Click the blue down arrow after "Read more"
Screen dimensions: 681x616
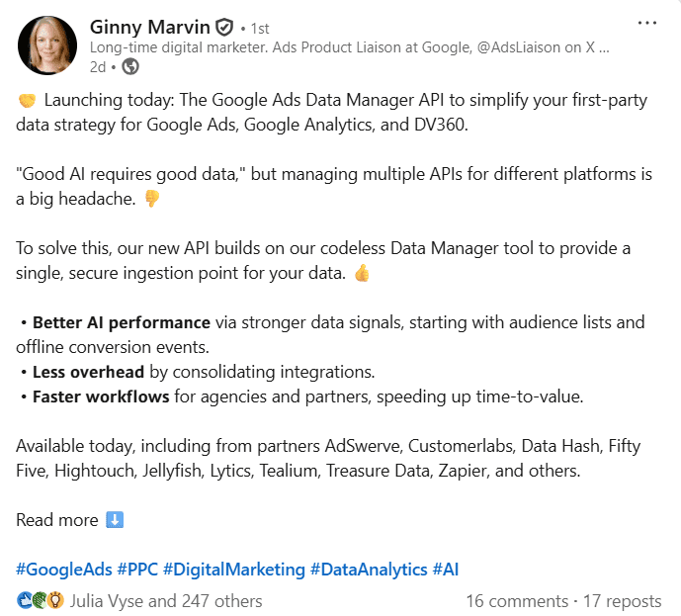[x=115, y=520]
